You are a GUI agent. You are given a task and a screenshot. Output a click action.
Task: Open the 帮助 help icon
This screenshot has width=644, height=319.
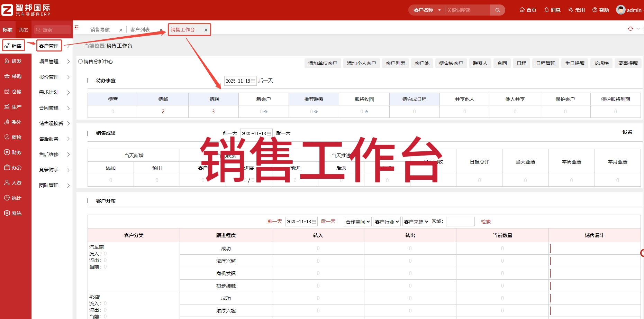(601, 10)
